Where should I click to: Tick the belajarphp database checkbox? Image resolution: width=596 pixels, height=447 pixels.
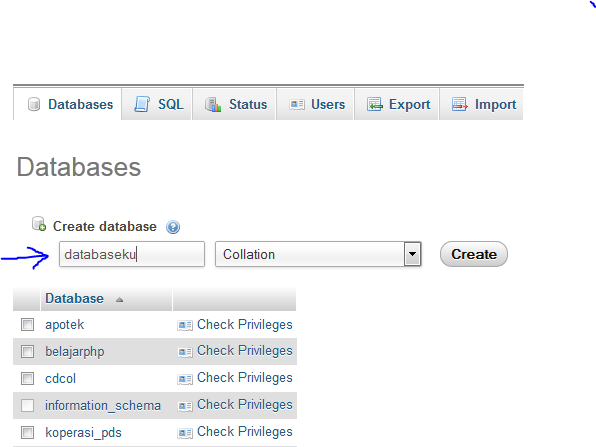[x=27, y=351]
